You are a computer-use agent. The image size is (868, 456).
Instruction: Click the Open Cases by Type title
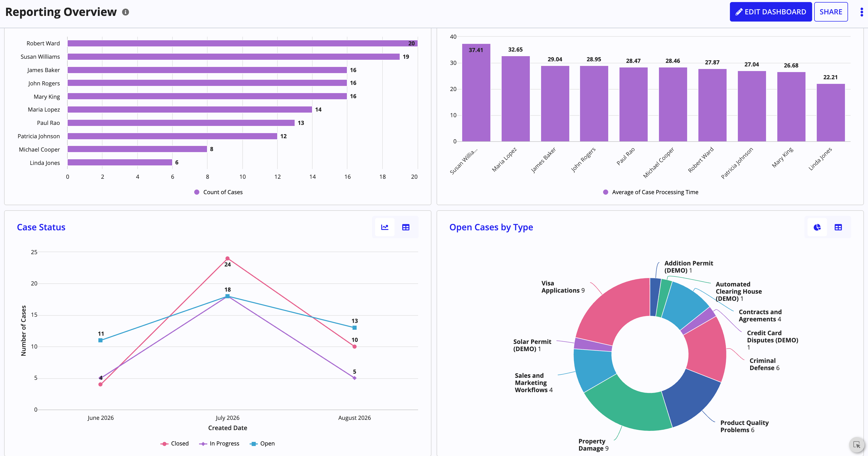tap(491, 227)
